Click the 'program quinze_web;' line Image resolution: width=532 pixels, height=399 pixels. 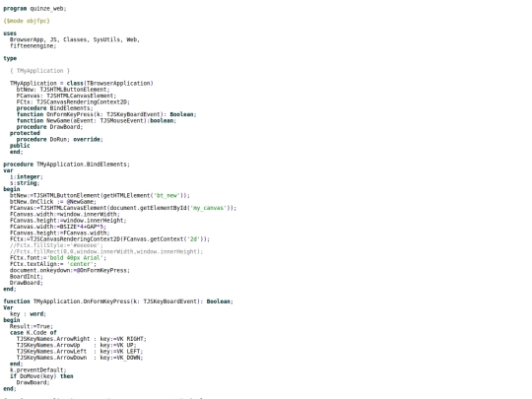coord(34,9)
